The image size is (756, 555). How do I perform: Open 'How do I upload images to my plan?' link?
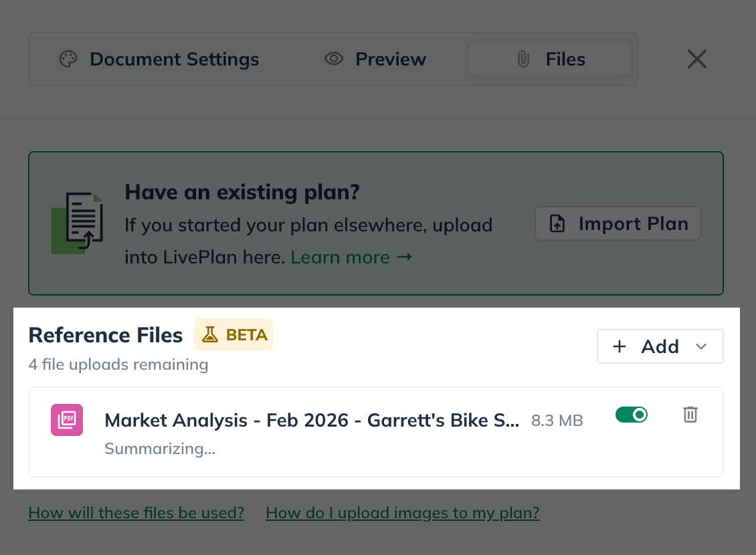tap(403, 513)
